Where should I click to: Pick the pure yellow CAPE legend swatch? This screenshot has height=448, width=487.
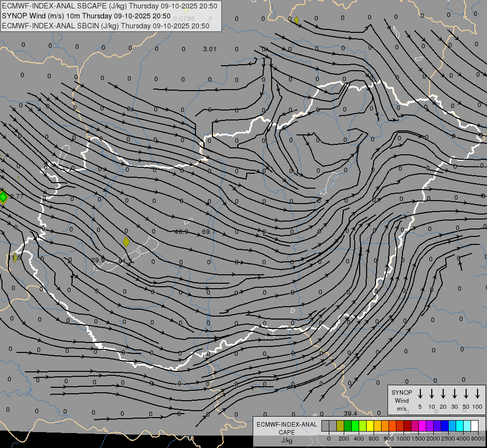click(370, 426)
